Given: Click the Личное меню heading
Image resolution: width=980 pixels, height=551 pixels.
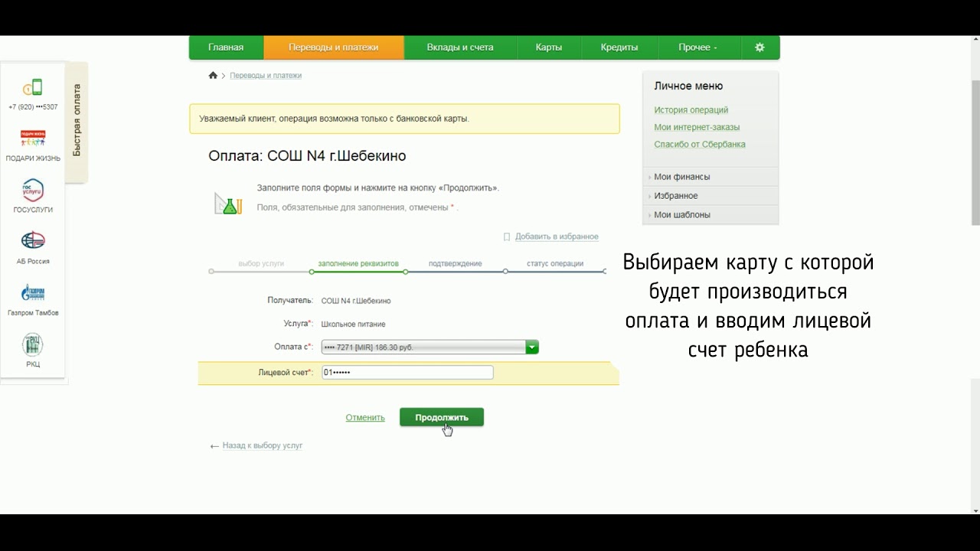Looking at the screenshot, I should tap(688, 86).
